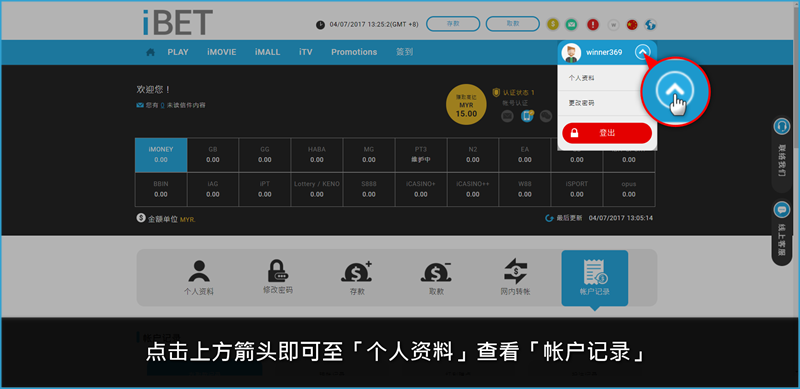The height and width of the screenshot is (389, 800).
Task: Click the 04/07/2017 13:05:14 update timestamp
Action: click(x=621, y=218)
